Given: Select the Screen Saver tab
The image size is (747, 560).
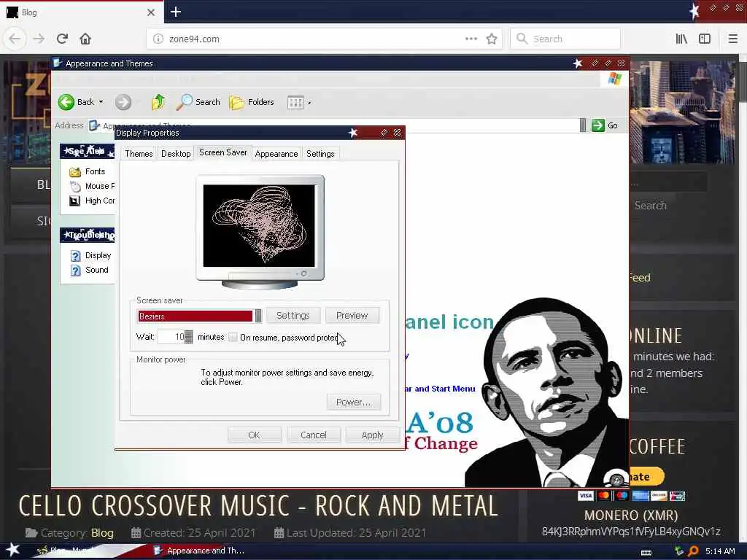Looking at the screenshot, I should pyautogui.click(x=223, y=152).
